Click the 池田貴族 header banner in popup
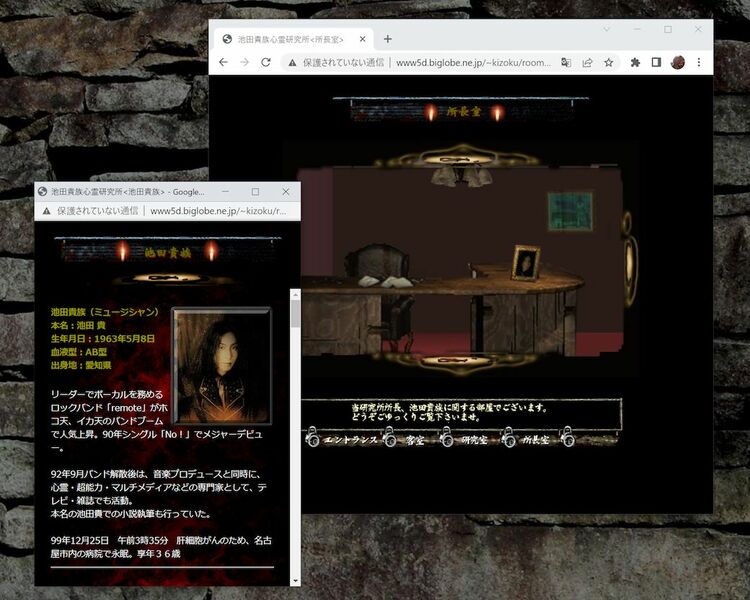 (167, 251)
